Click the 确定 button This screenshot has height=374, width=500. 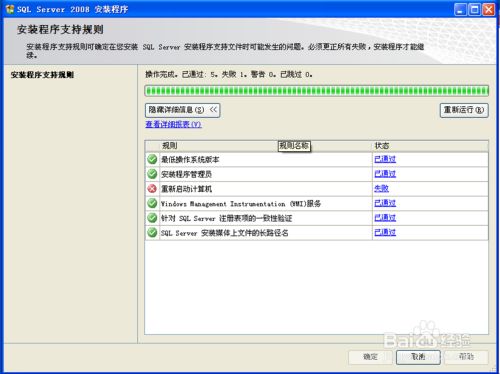(x=370, y=357)
